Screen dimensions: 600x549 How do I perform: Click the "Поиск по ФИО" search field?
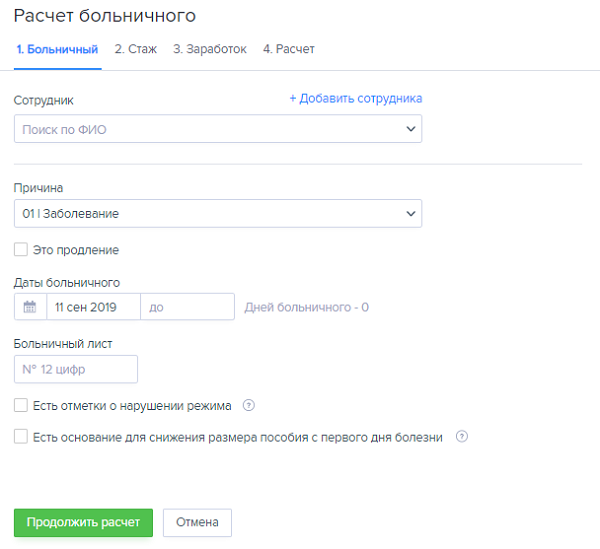(200, 129)
